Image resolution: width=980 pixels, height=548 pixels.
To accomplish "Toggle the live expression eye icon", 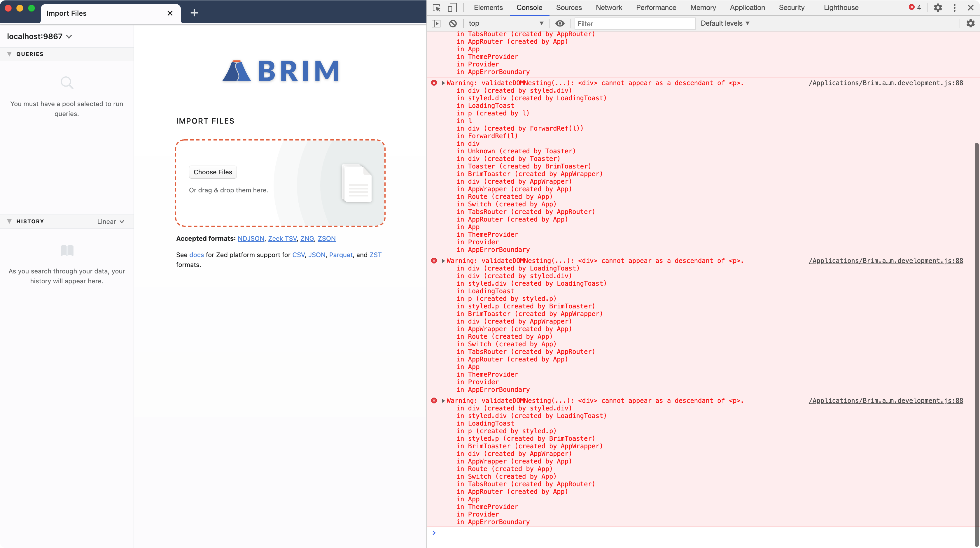I will 560,23.
